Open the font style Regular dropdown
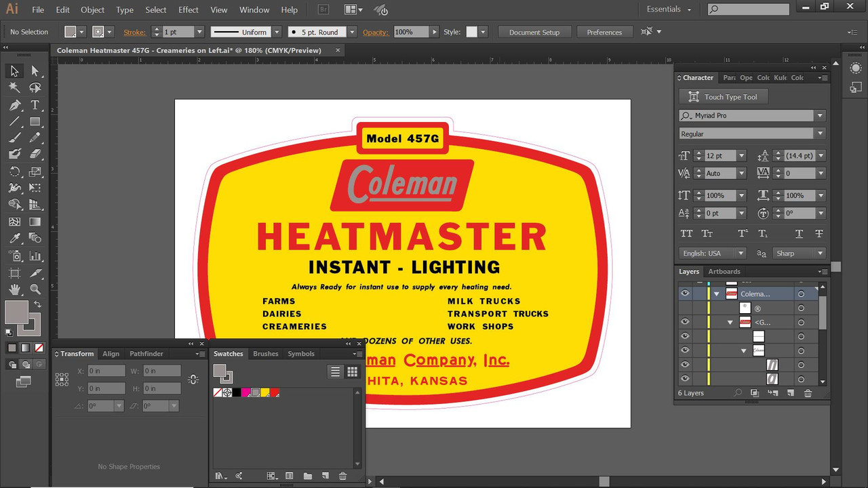This screenshot has height=488, width=868. point(821,134)
